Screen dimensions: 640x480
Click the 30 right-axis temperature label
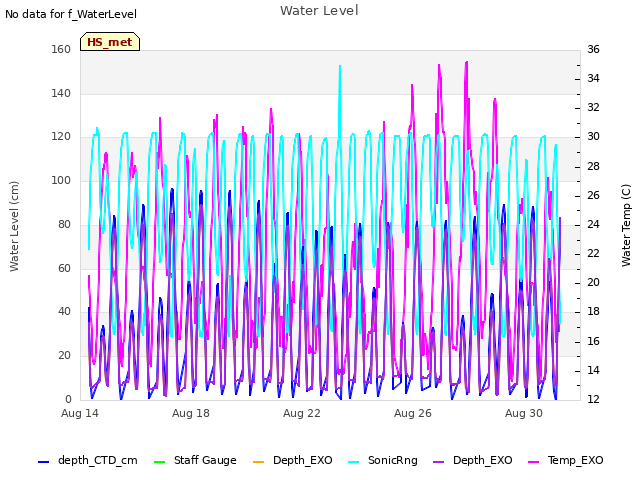click(593, 137)
